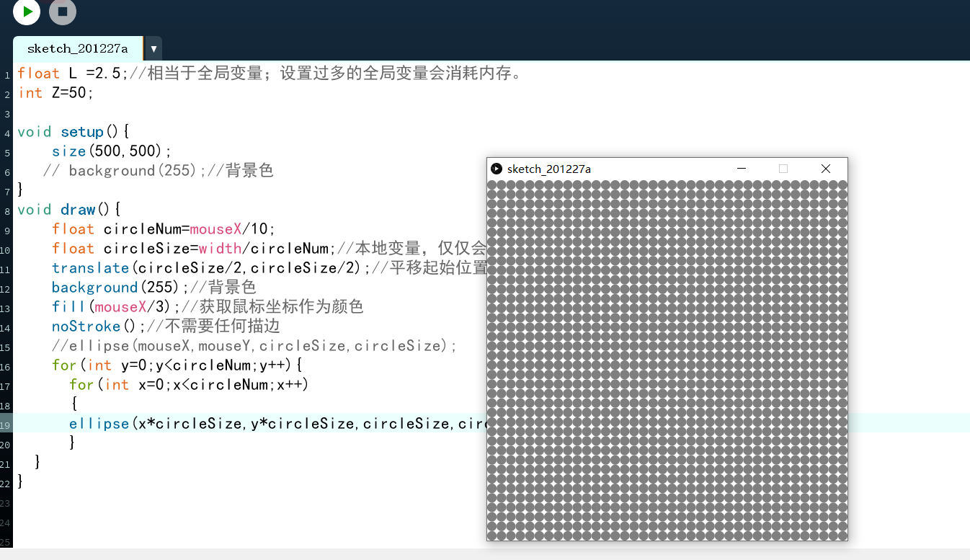
Task: Click 'float circleNum=mouseX/10;' line
Action: click(164, 229)
